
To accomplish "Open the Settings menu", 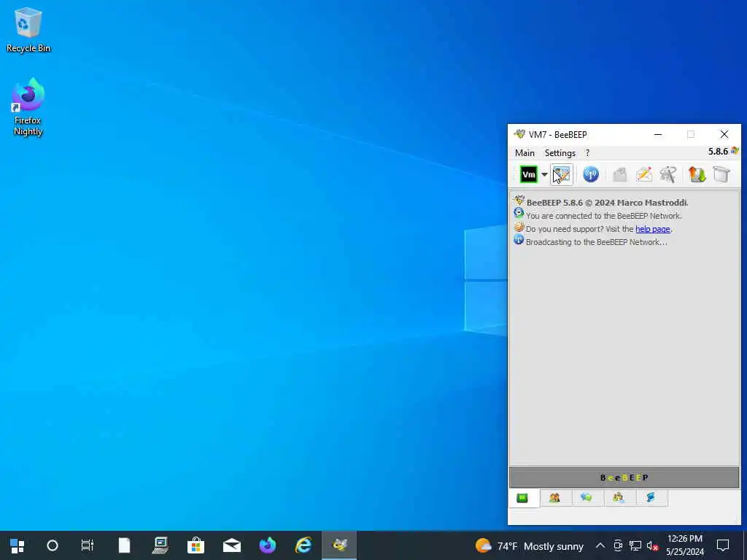I will (560, 153).
